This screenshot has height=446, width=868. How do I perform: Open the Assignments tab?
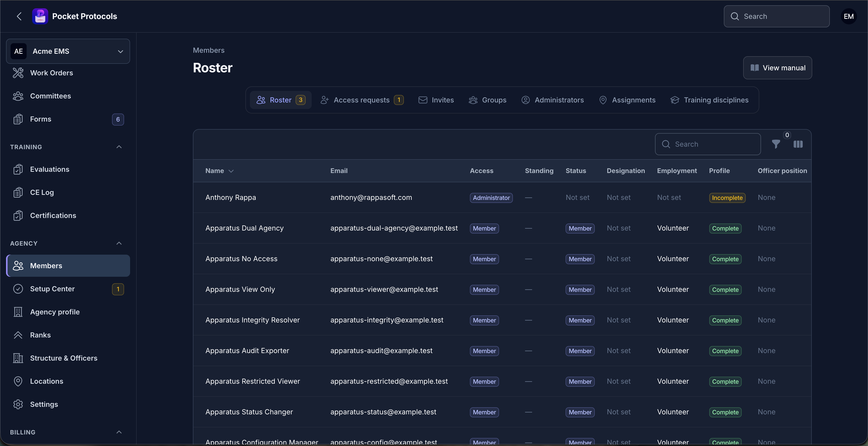pyautogui.click(x=627, y=100)
